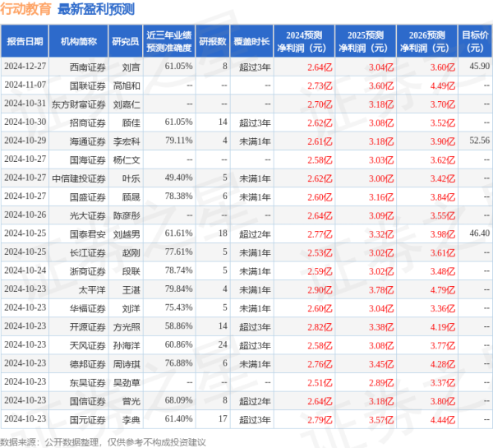
Task: Select analyst 刘言 in the table
Action: pos(130,66)
